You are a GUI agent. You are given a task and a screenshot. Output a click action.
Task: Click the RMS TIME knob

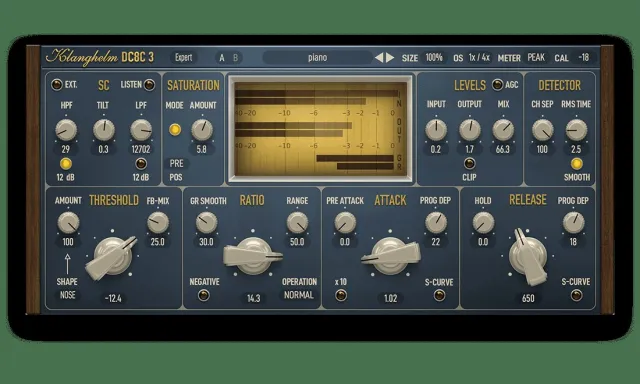(x=576, y=130)
